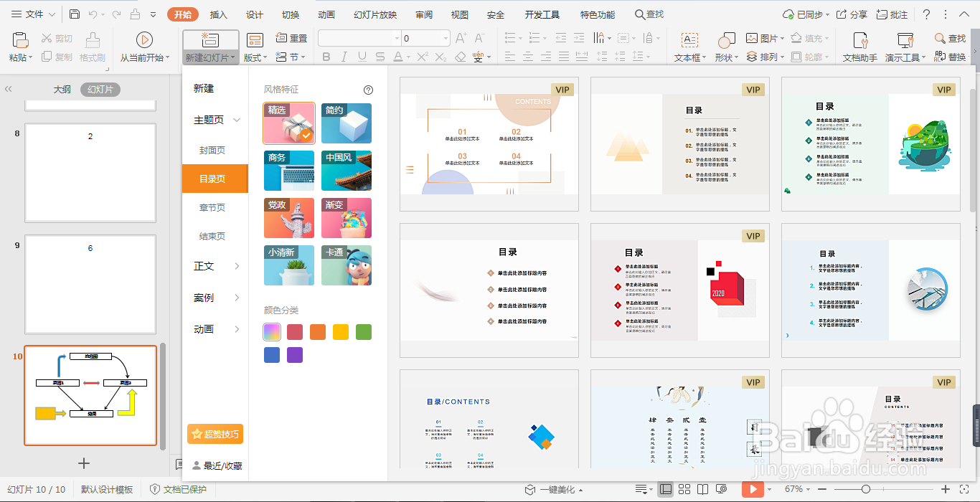
Task: Click the 超赞技巧 tips button
Action: coord(215,434)
